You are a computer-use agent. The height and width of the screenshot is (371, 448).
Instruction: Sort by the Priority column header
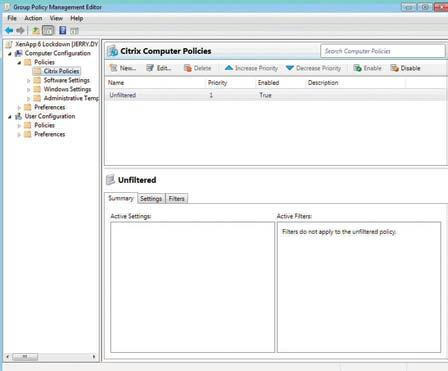[217, 83]
